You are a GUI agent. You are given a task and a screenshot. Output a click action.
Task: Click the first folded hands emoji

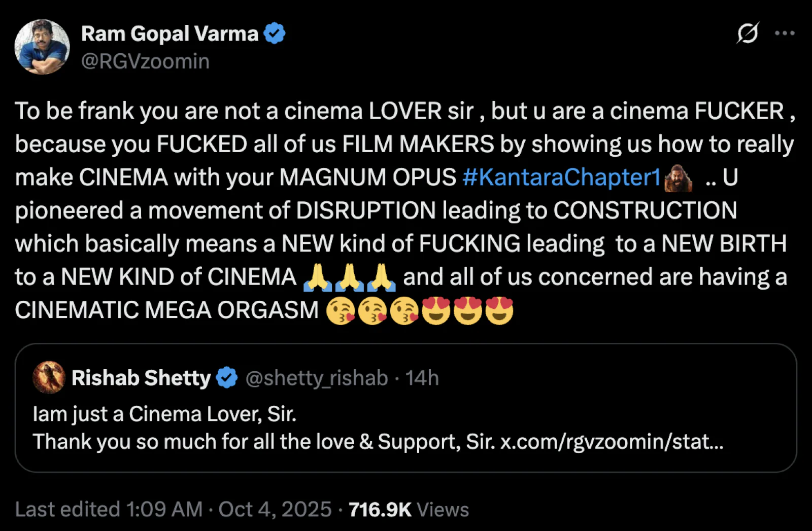pyautogui.click(x=317, y=278)
